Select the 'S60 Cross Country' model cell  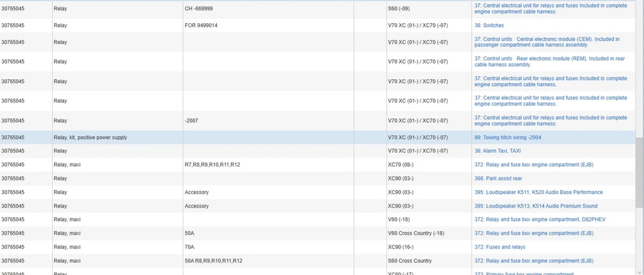[x=429, y=261]
